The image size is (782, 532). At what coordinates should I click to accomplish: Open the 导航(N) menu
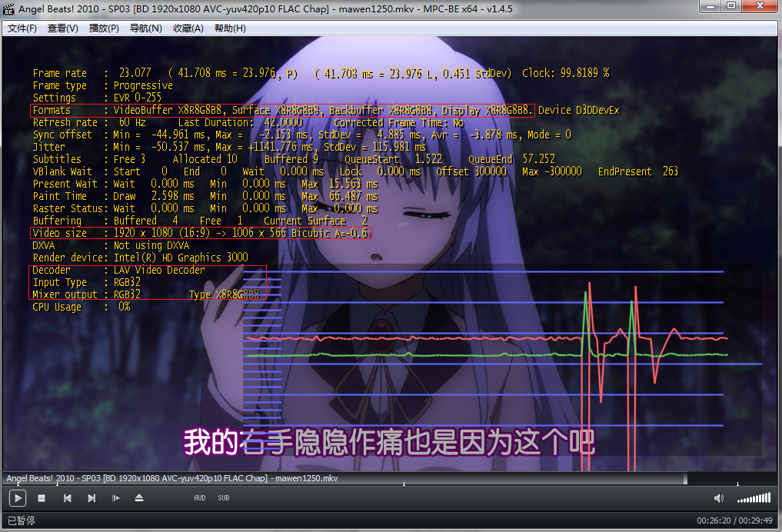pyautogui.click(x=145, y=28)
